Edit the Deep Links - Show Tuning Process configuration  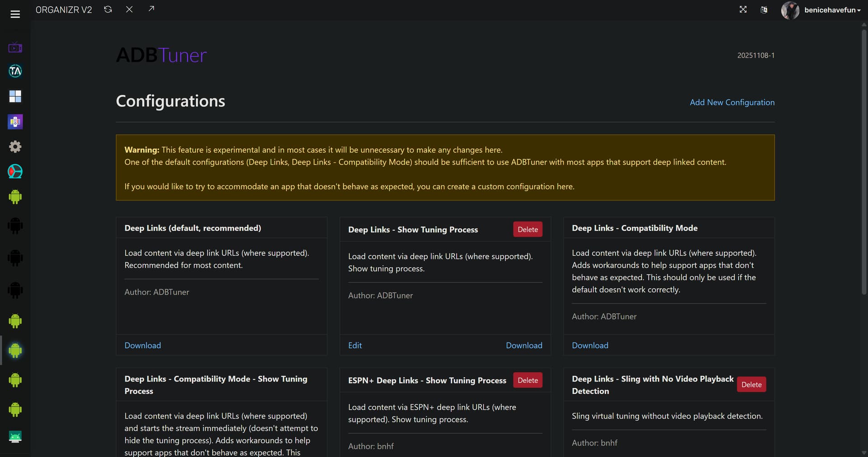pos(355,345)
